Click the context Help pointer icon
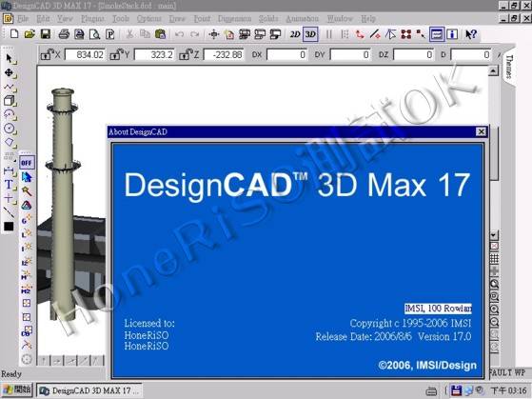Screen dimensions: 532x399 tap(471, 34)
